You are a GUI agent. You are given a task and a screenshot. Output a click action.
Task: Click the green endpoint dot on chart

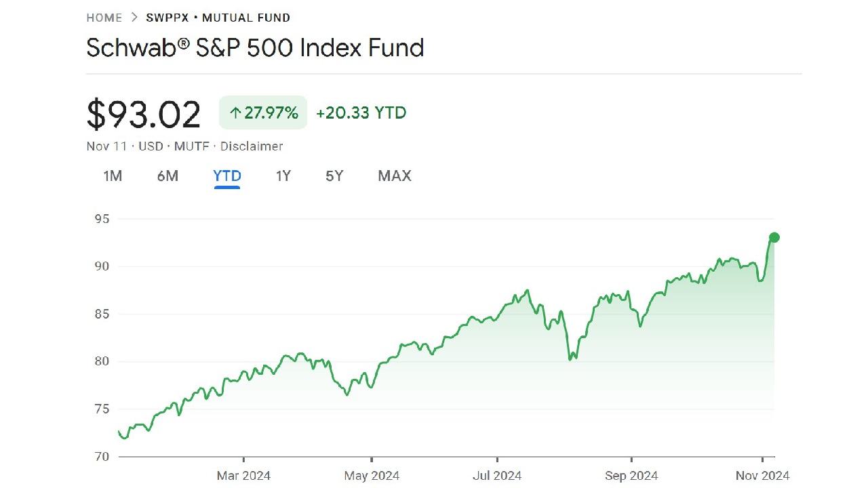point(774,237)
